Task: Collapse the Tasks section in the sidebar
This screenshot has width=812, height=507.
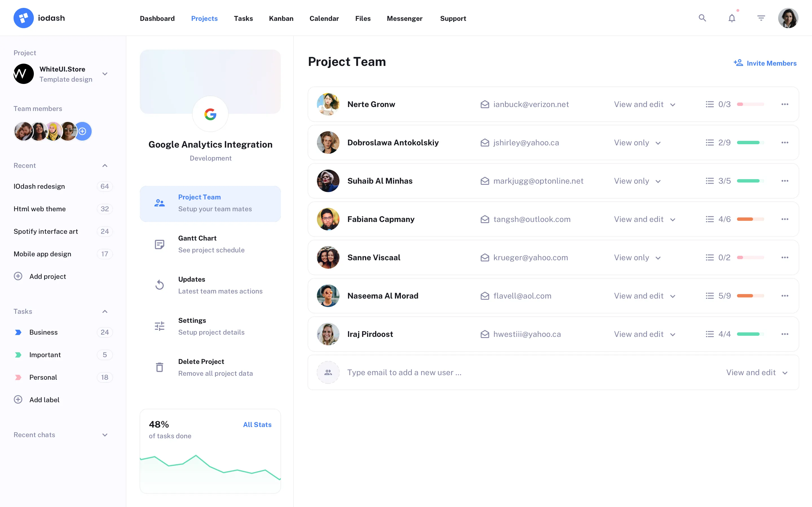Action: coord(105,311)
